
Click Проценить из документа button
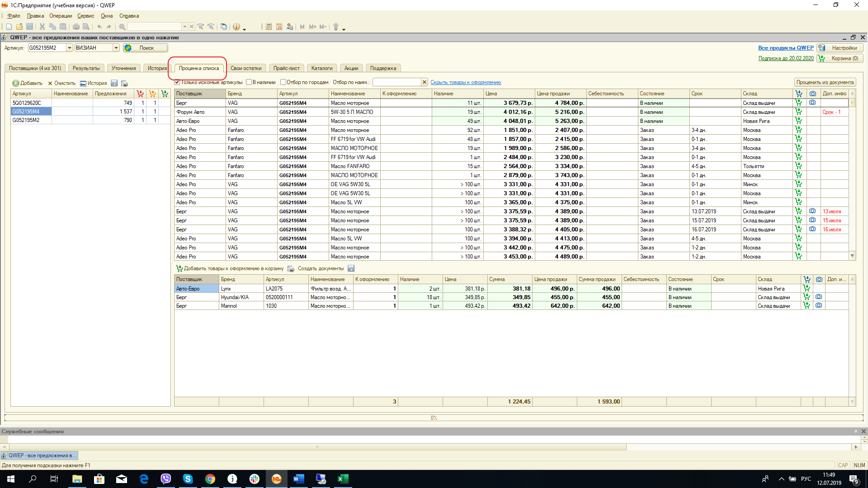pyautogui.click(x=825, y=82)
